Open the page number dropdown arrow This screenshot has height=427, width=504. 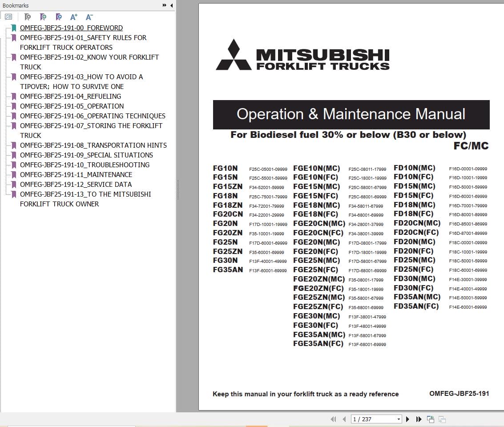(x=399, y=419)
